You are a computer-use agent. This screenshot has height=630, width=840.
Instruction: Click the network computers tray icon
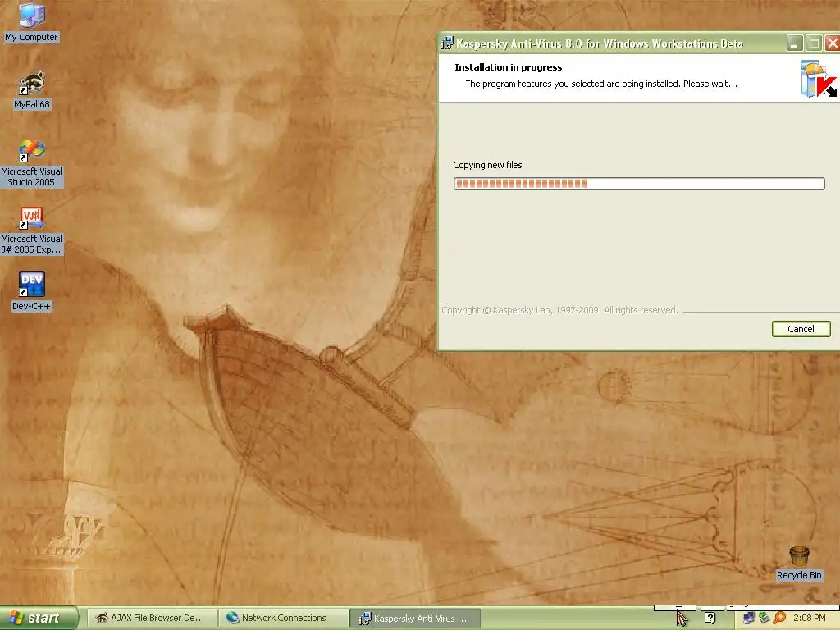click(x=749, y=619)
